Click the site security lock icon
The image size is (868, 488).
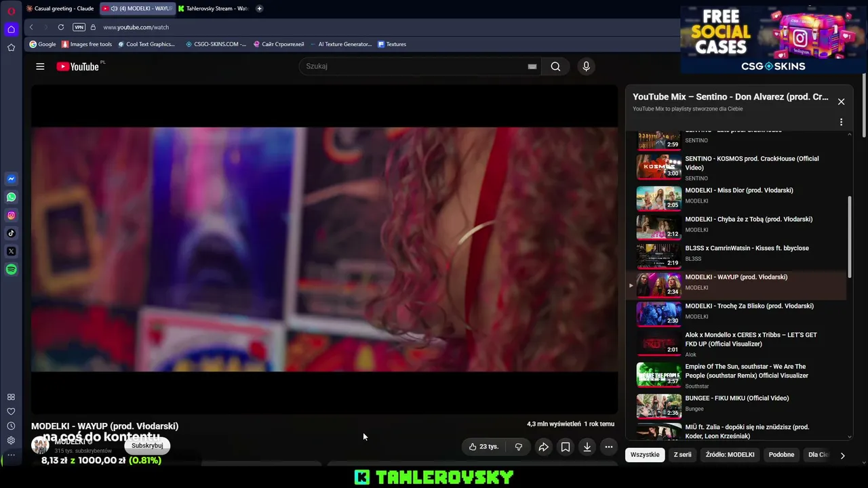(x=93, y=27)
